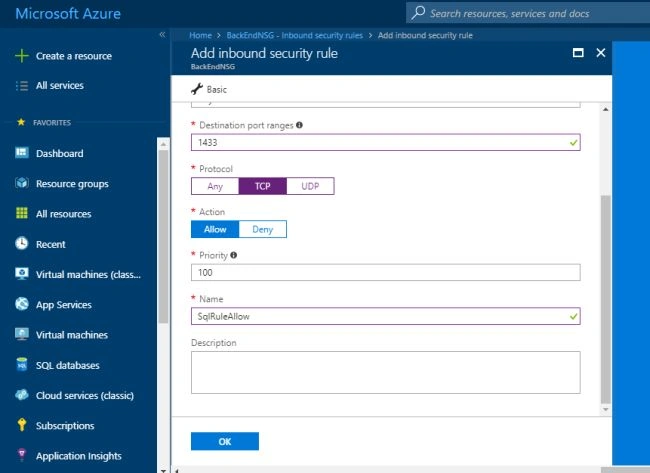Close the Add inbound security rule blade

601,53
